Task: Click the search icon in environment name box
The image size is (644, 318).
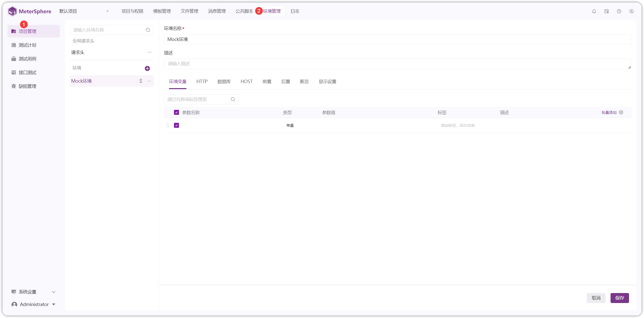Action: [148, 30]
